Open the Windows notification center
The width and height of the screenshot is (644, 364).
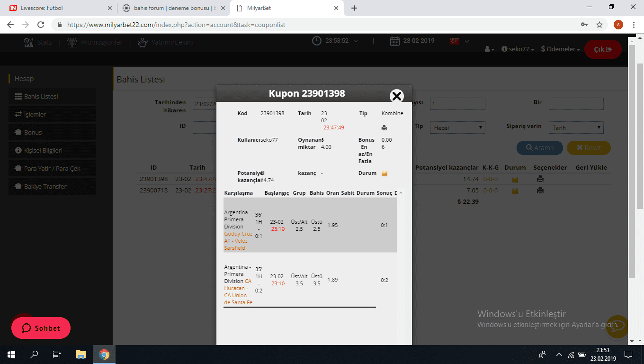628,355
